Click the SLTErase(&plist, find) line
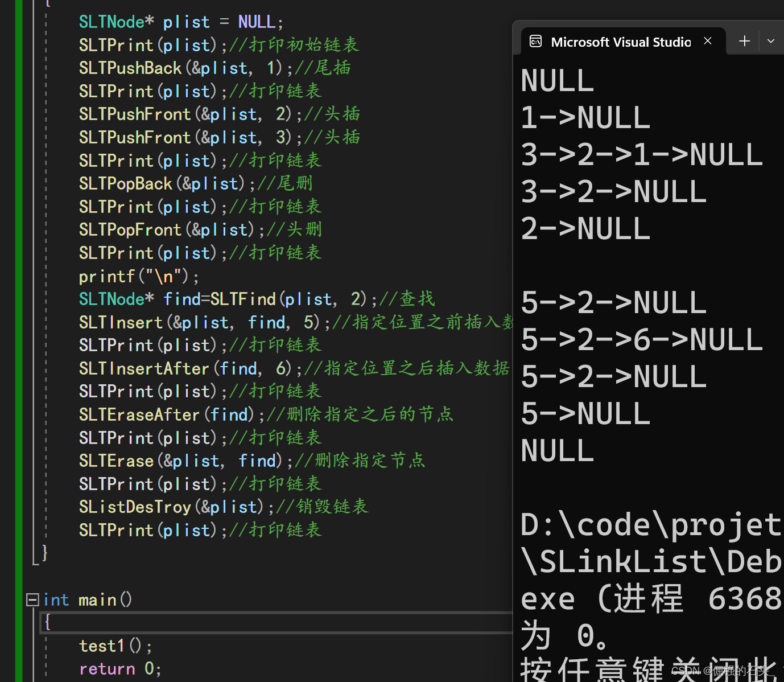The image size is (784, 682). tap(252, 461)
